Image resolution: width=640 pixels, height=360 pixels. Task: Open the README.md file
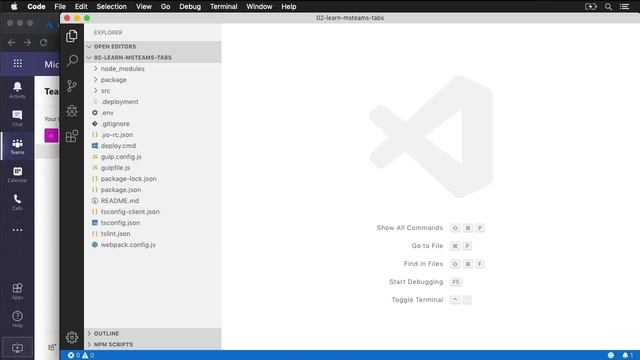tap(153, 201)
